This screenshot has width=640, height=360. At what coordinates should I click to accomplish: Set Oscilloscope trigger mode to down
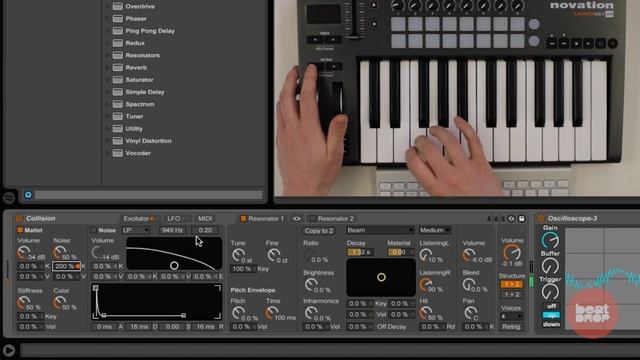pos(551,324)
